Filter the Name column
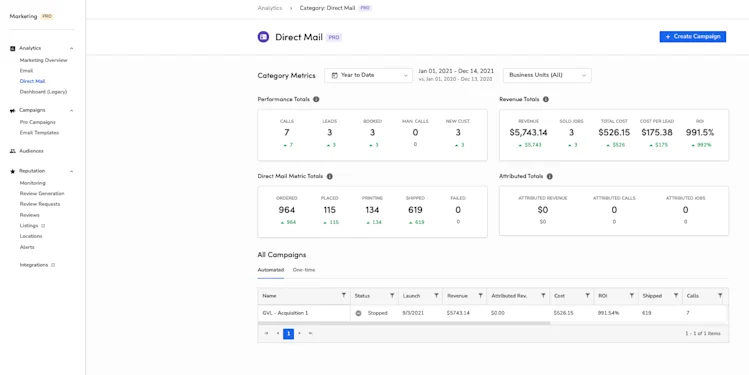Viewport: 749px width, 375px height. [x=343, y=296]
